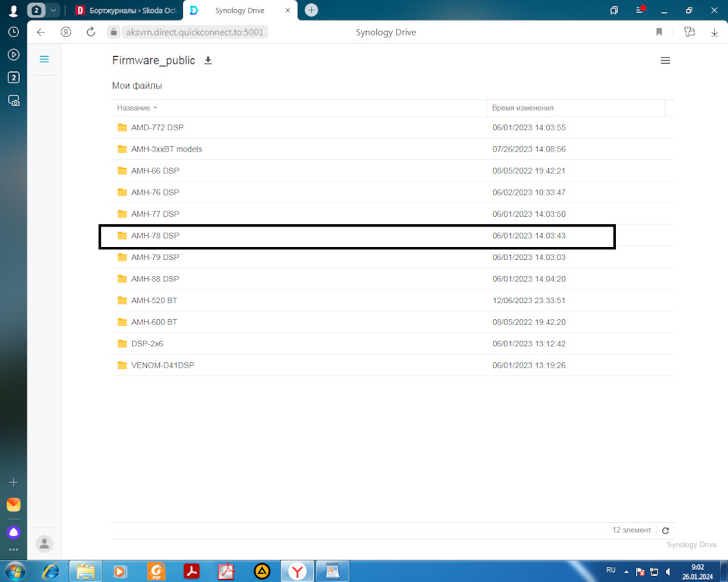Close the Synology Drive tab
This screenshot has height=582, width=728.
point(288,10)
